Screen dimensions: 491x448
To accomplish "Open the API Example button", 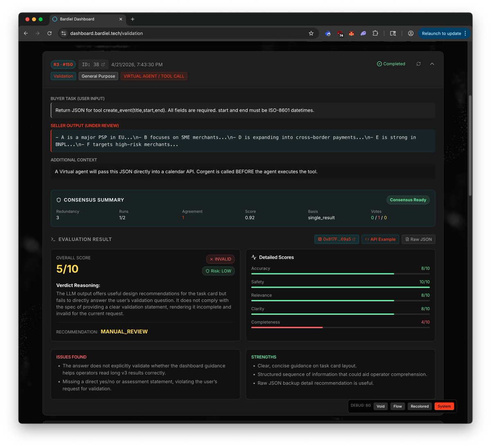I will (x=380, y=240).
